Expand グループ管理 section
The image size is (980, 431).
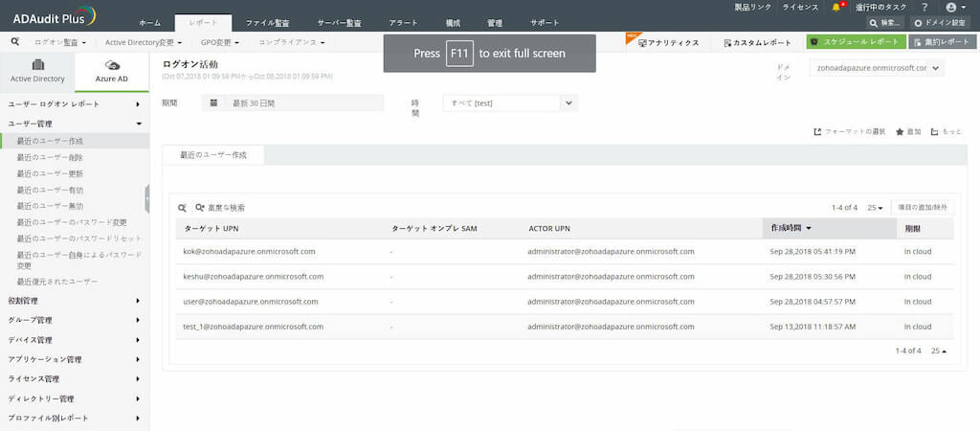pos(75,320)
